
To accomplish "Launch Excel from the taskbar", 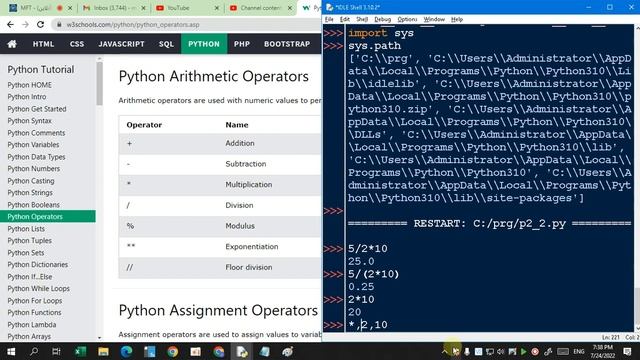I will pyautogui.click(x=80, y=351).
